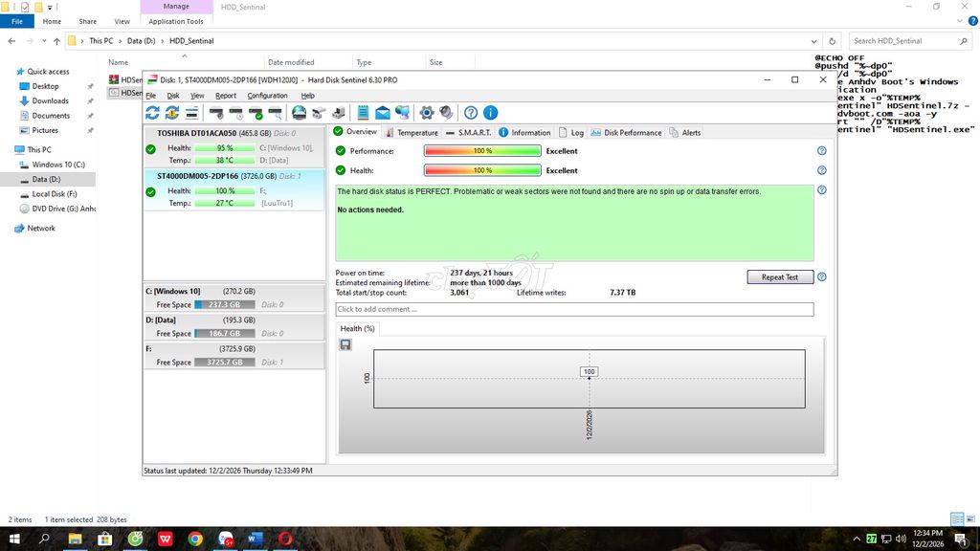
Task: Open Application Tools tab in Explorer
Action: (x=176, y=21)
